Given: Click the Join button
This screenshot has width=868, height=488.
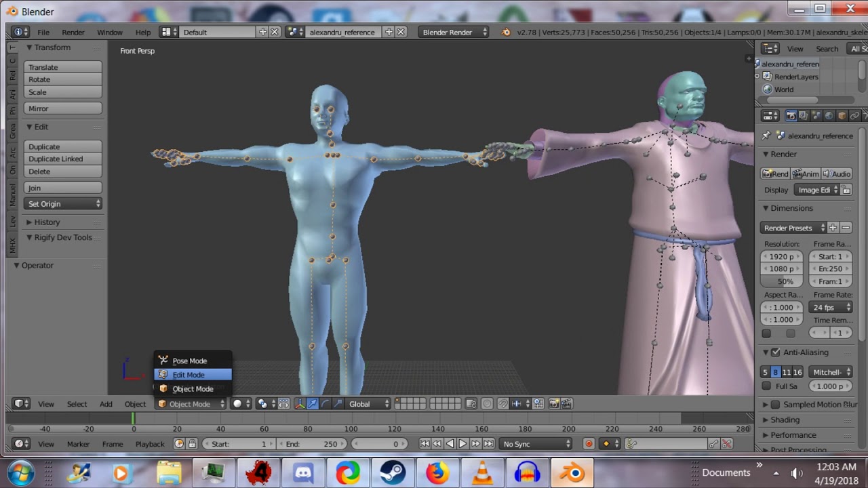Looking at the screenshot, I should (63, 188).
